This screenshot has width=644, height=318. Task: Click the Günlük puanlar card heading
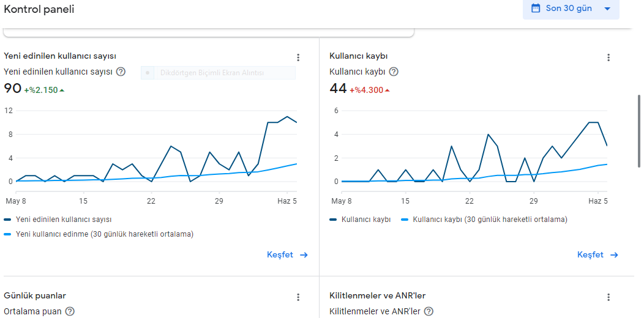[x=35, y=295]
